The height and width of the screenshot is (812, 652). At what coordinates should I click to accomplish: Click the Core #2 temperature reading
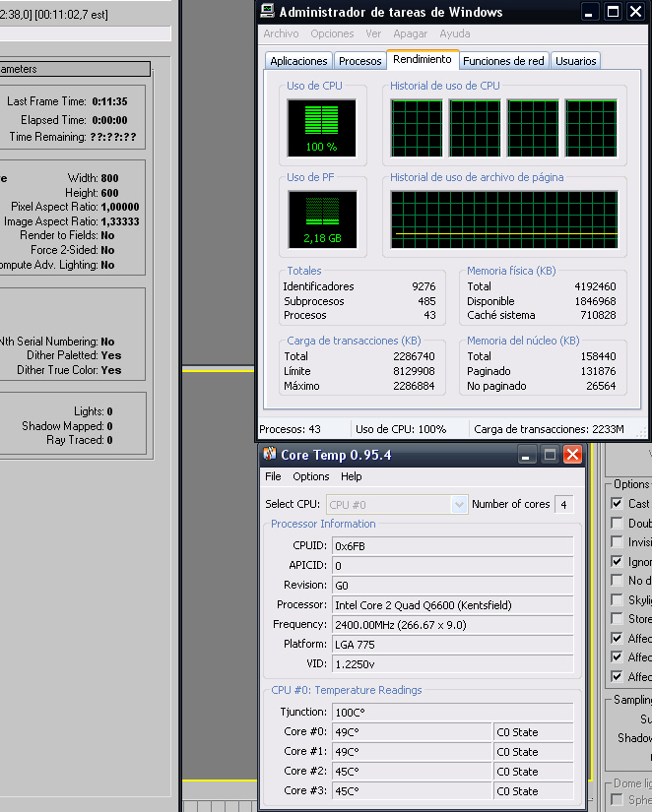tap(412, 772)
